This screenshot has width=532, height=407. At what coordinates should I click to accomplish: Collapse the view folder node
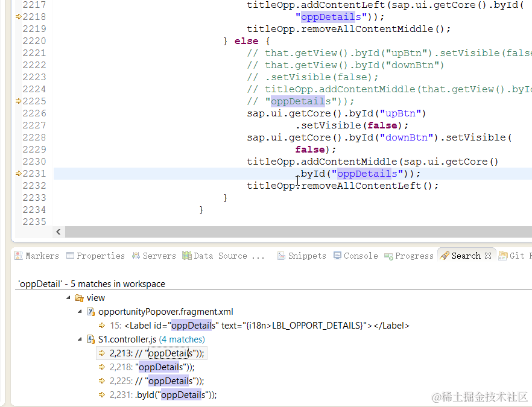tap(68, 298)
